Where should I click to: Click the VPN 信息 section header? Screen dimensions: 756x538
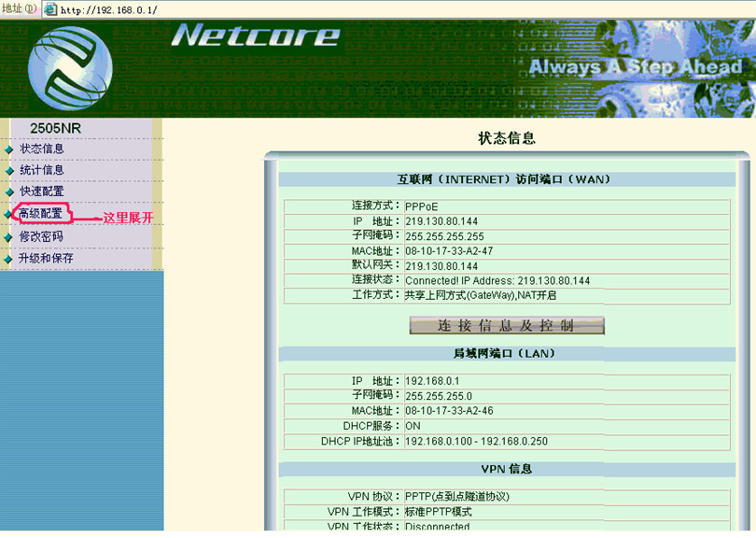click(507, 469)
